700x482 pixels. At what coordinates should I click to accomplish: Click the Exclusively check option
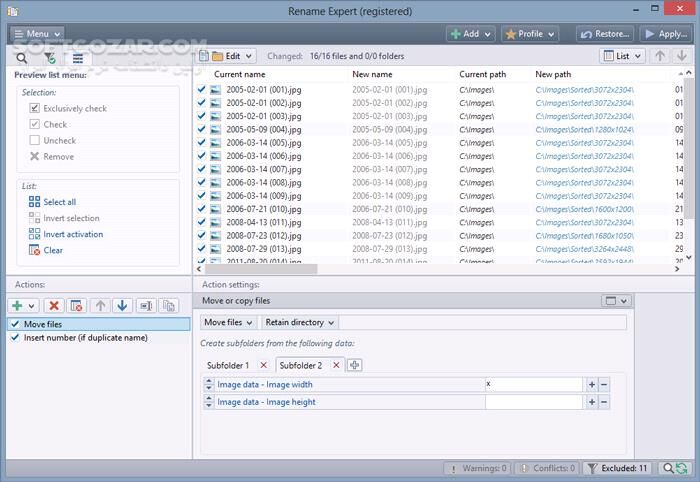(68, 108)
